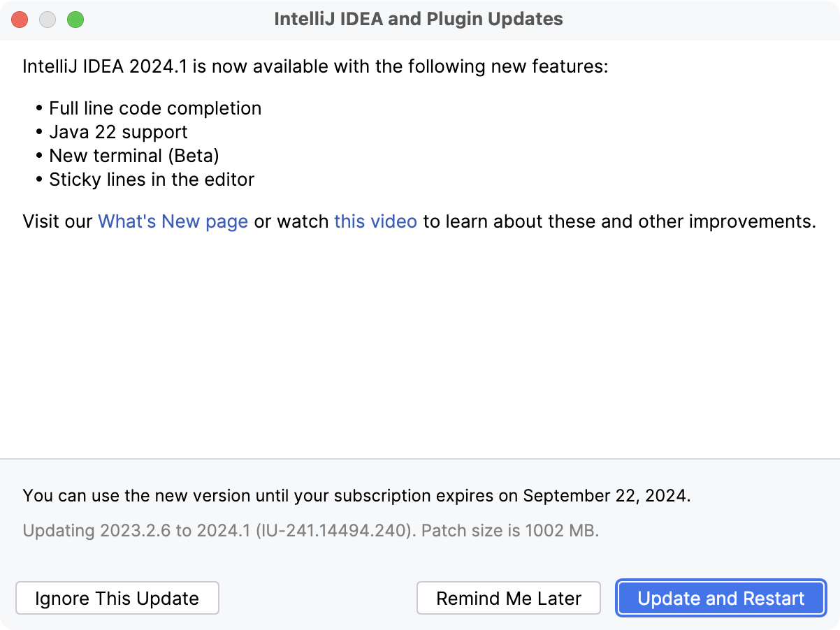Click the default highlighted blue button
This screenshot has width=840, height=630.
click(720, 598)
